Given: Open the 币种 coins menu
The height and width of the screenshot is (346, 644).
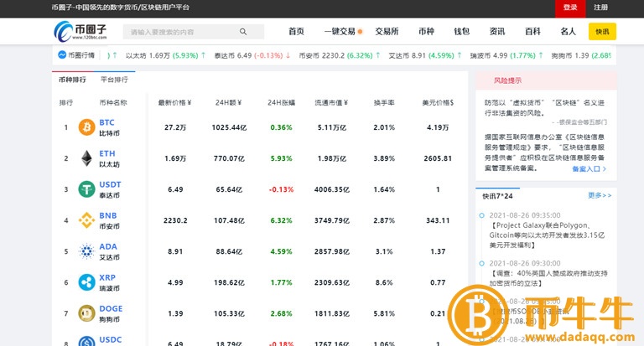Looking at the screenshot, I should (426, 32).
